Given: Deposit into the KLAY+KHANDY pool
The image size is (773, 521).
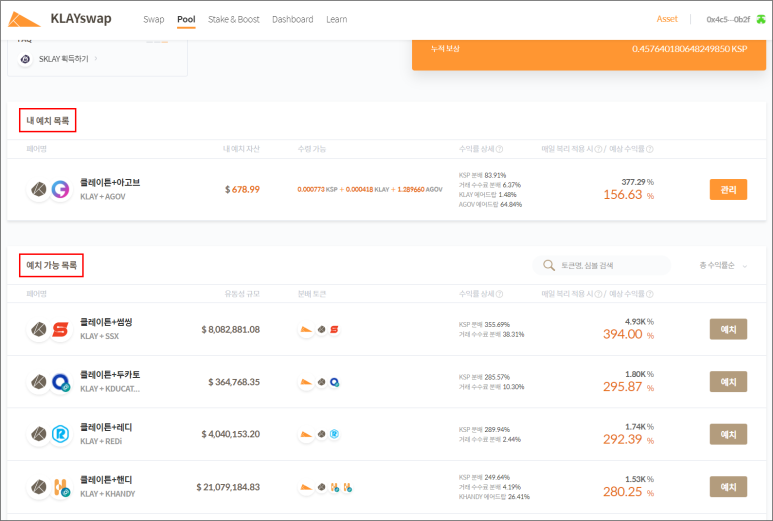Looking at the screenshot, I should coord(728,486).
